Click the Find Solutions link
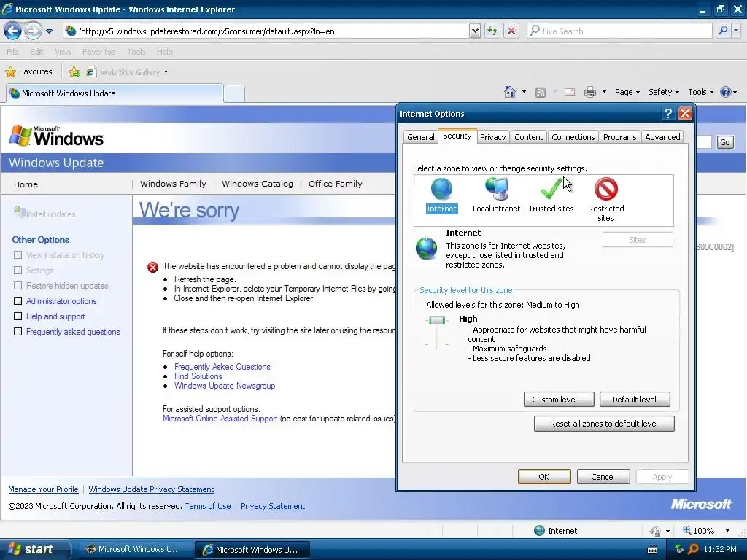 click(x=198, y=376)
